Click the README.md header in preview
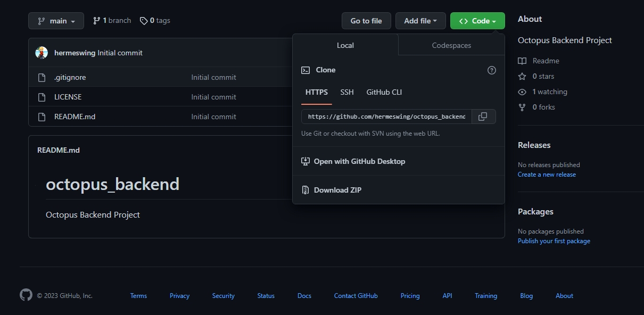 tap(59, 151)
